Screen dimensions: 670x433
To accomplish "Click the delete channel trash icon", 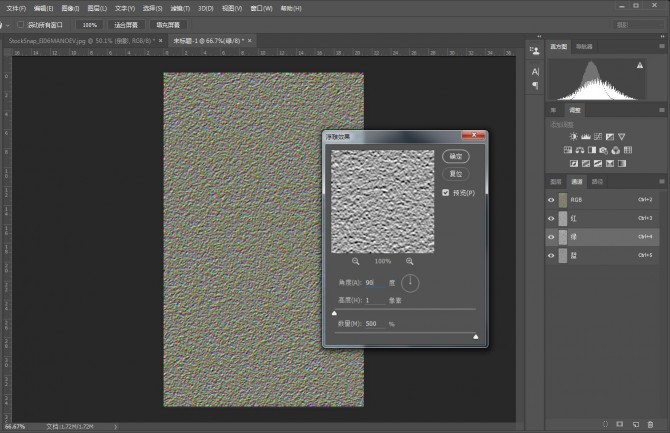I will [650, 424].
